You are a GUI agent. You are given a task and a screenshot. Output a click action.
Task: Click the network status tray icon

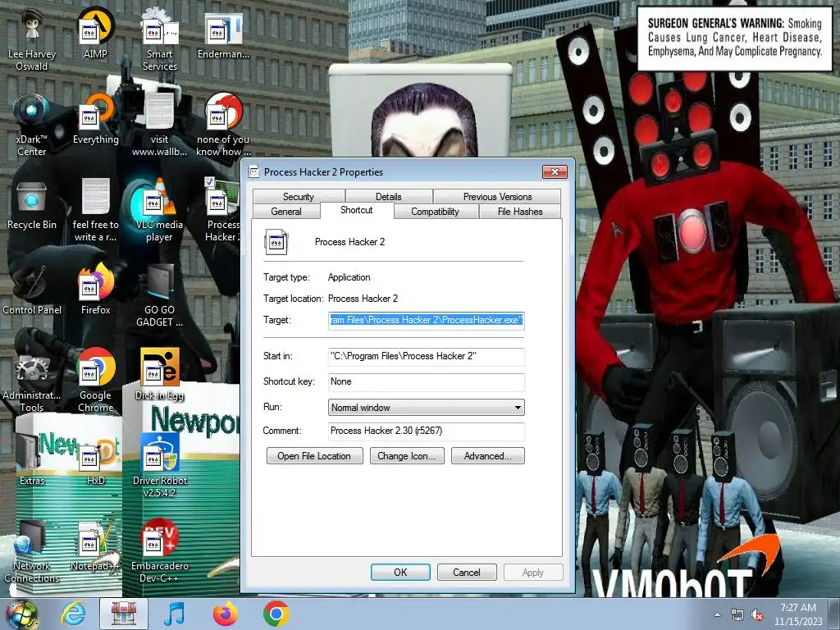[737, 615]
